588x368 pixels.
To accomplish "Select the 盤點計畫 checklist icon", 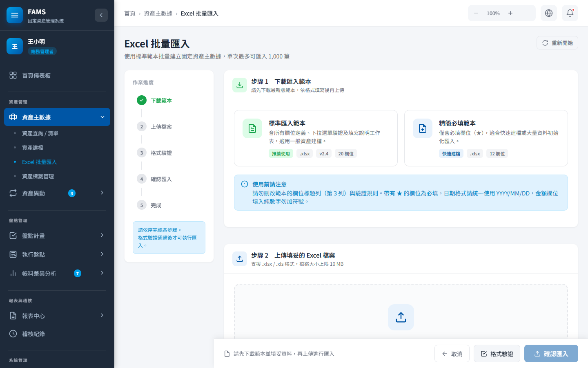I will coord(13,236).
